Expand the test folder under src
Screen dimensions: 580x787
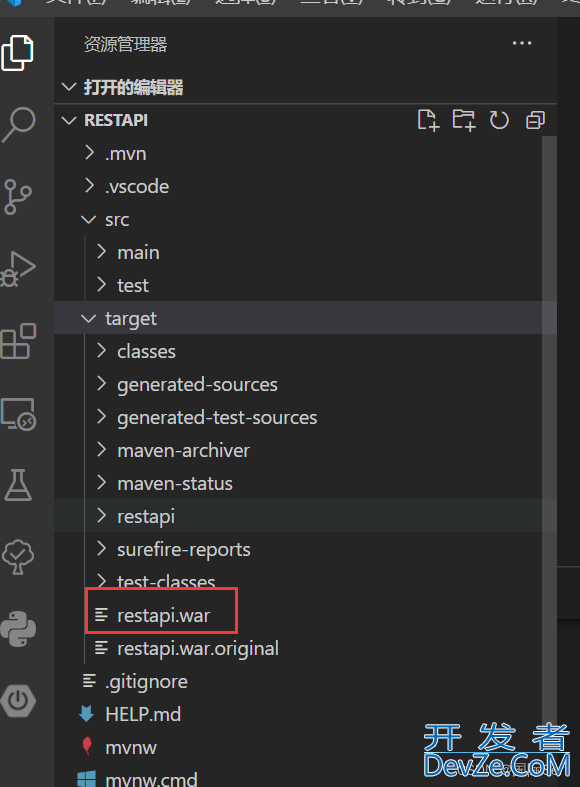point(101,285)
